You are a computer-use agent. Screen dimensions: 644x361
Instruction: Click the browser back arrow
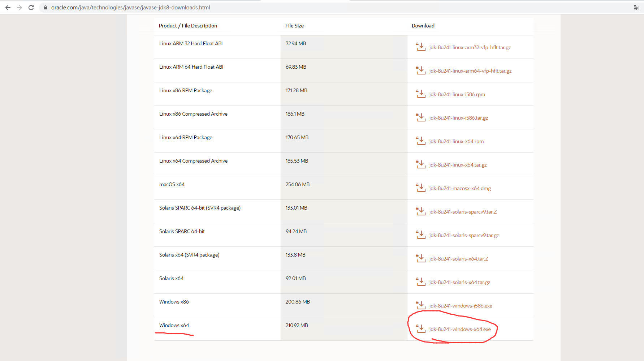coord(8,7)
